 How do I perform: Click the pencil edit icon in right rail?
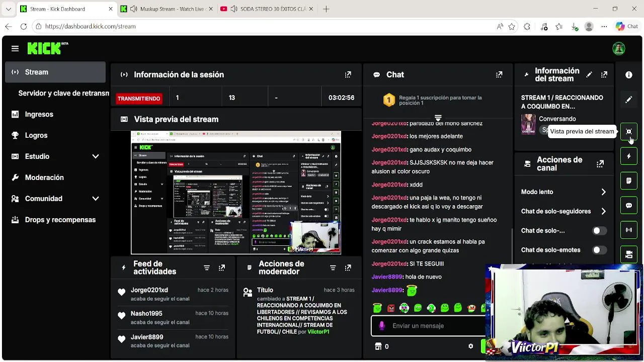click(x=629, y=100)
